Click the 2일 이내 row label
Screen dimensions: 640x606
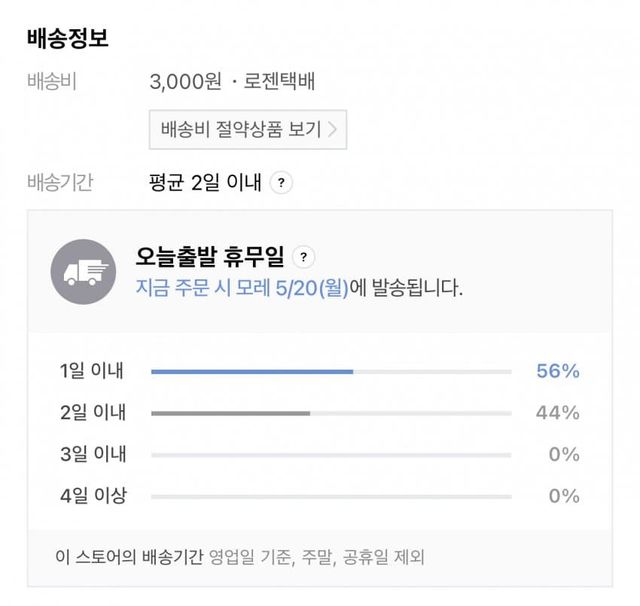(91, 413)
